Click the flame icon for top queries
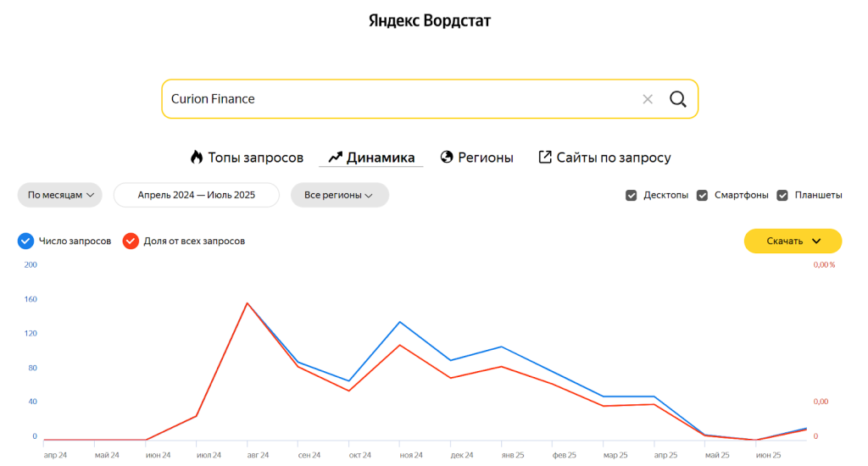This screenshot has height=466, width=868. [197, 158]
